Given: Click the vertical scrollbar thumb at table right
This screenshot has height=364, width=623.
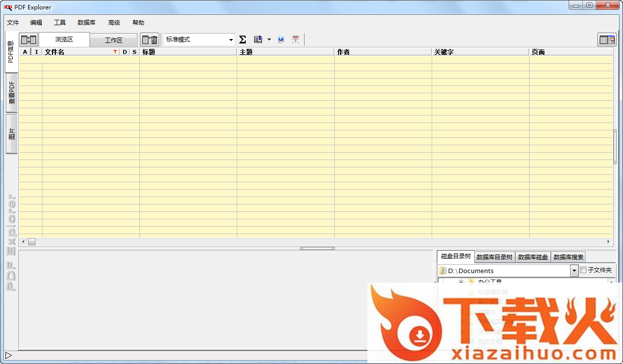Looking at the screenshot, I should [x=615, y=146].
